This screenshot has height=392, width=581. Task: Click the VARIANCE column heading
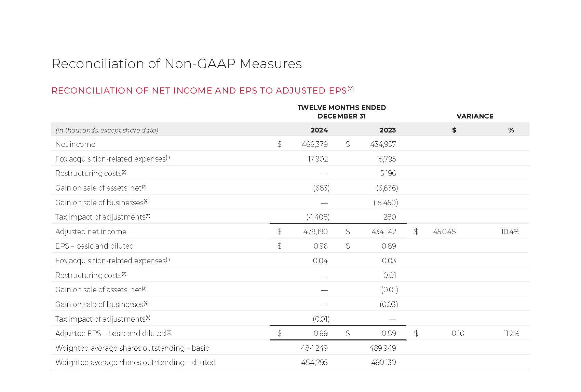[x=475, y=116]
